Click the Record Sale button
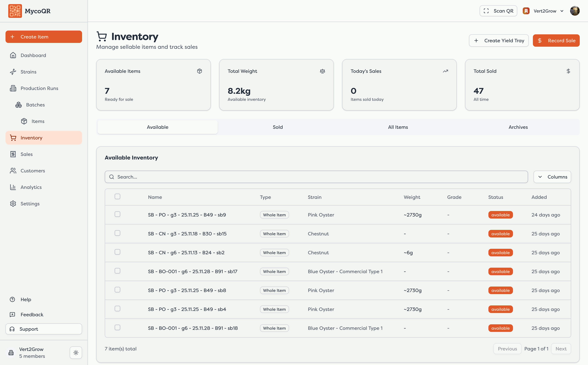 click(556, 41)
